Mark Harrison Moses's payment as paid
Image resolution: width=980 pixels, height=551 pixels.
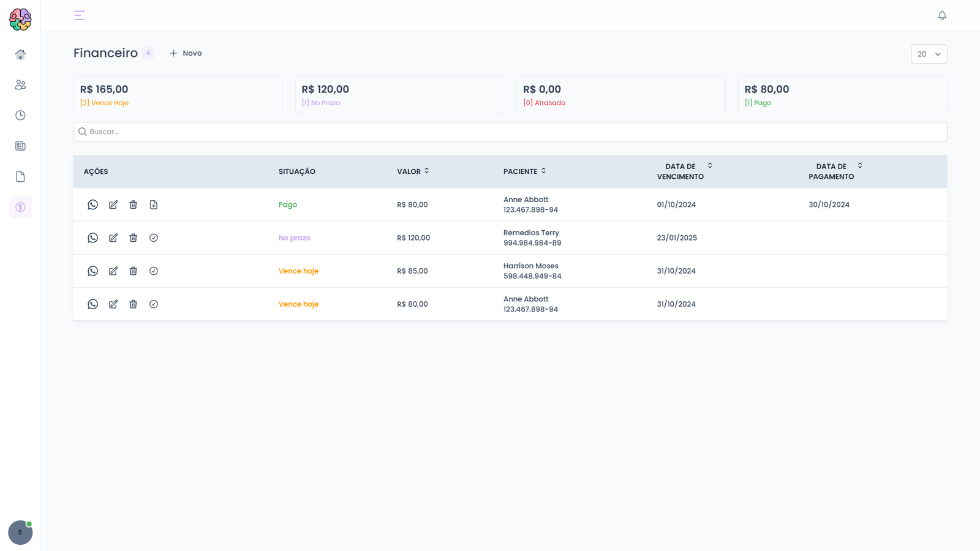(154, 271)
